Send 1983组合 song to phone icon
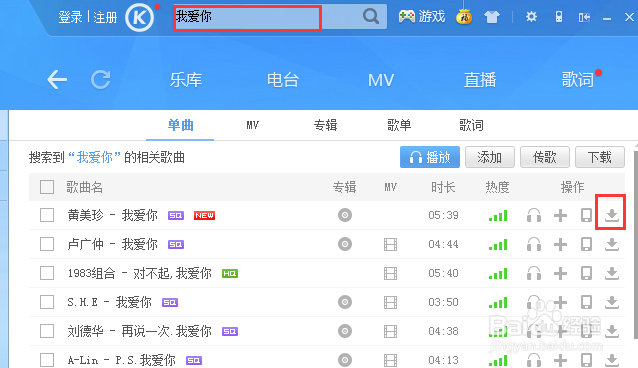Screen dimensions: 638x368 tap(586, 273)
